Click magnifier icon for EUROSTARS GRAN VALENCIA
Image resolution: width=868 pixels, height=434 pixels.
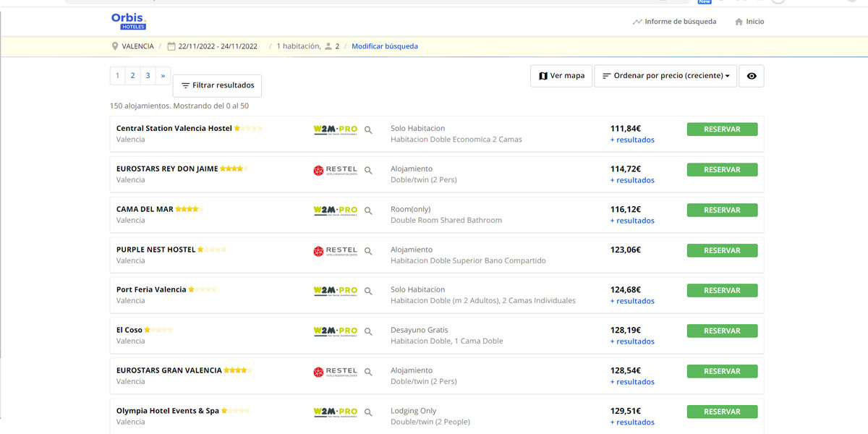(x=368, y=373)
